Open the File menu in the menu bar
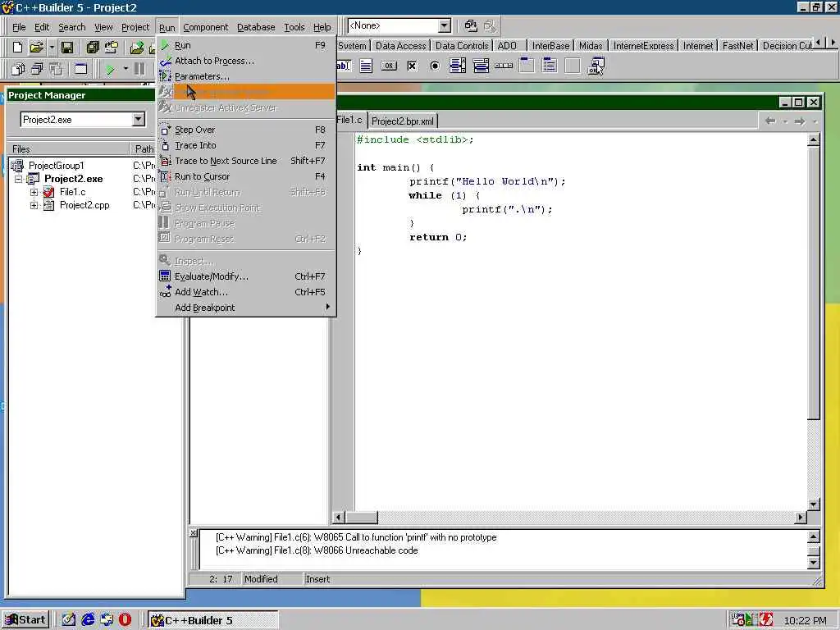This screenshot has height=630, width=840. coord(19,27)
